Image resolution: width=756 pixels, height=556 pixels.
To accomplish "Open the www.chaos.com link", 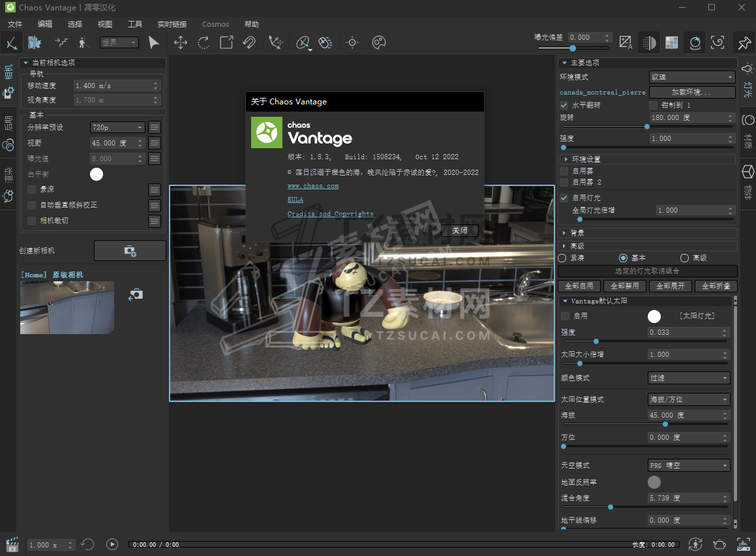I will pyautogui.click(x=313, y=186).
